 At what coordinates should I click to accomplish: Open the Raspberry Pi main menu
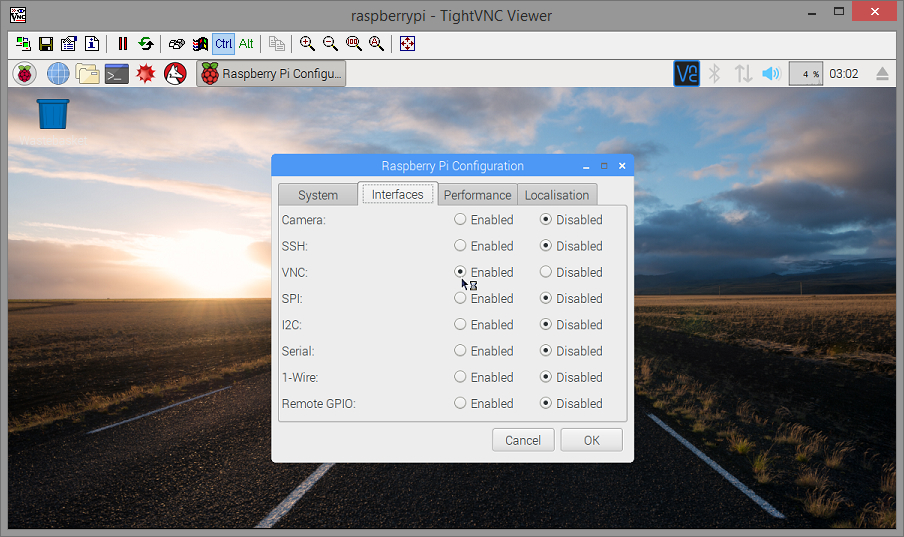pyautogui.click(x=24, y=74)
